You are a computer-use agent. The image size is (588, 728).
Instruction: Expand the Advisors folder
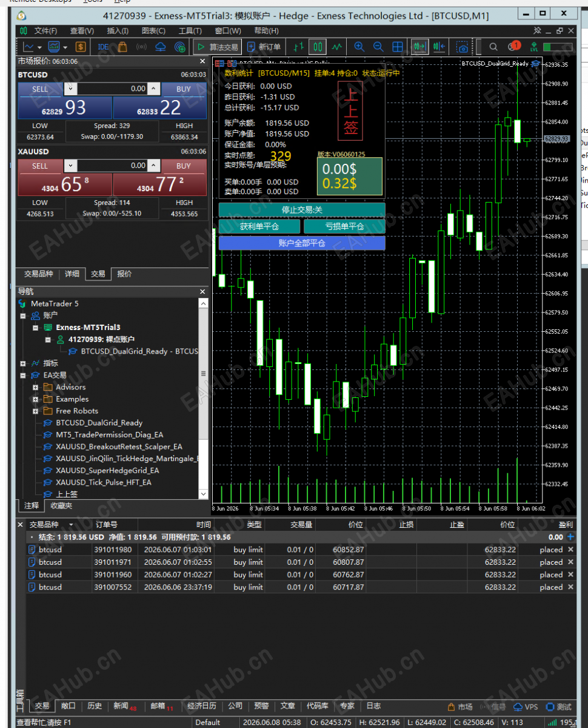[35, 387]
